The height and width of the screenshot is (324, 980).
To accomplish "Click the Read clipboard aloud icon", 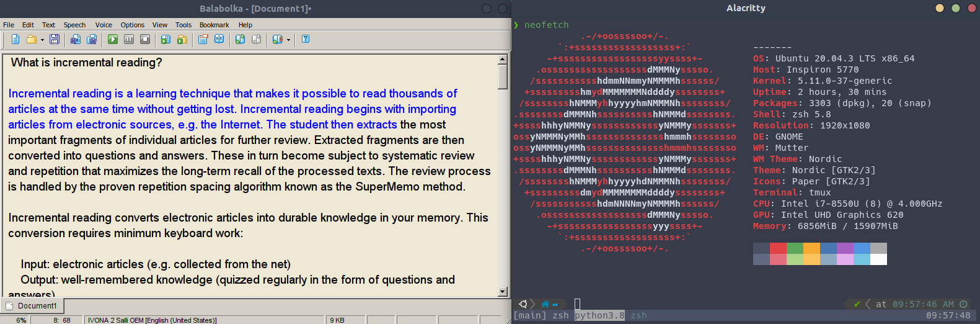I will [166, 39].
